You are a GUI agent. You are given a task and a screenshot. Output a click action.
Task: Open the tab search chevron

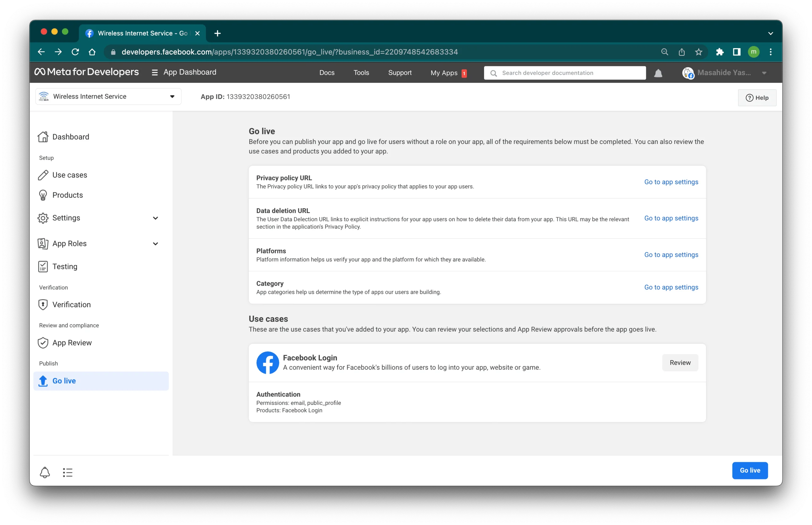pyautogui.click(x=770, y=33)
